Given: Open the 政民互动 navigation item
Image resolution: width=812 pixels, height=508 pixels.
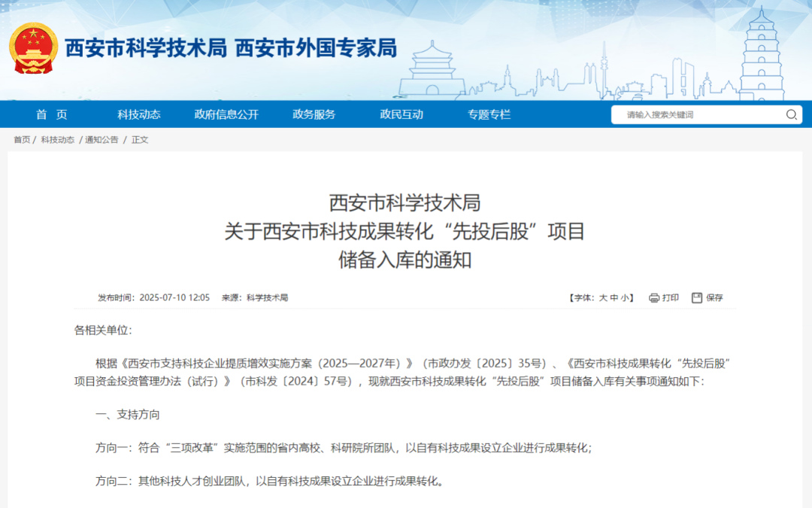Looking at the screenshot, I should 401,114.
